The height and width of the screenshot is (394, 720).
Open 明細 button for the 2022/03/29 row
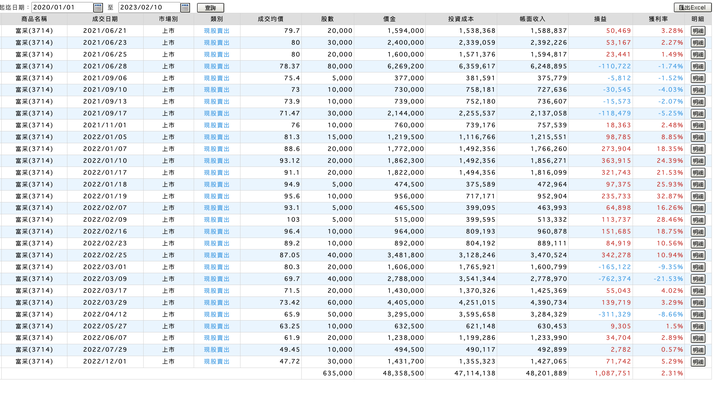pos(698,303)
